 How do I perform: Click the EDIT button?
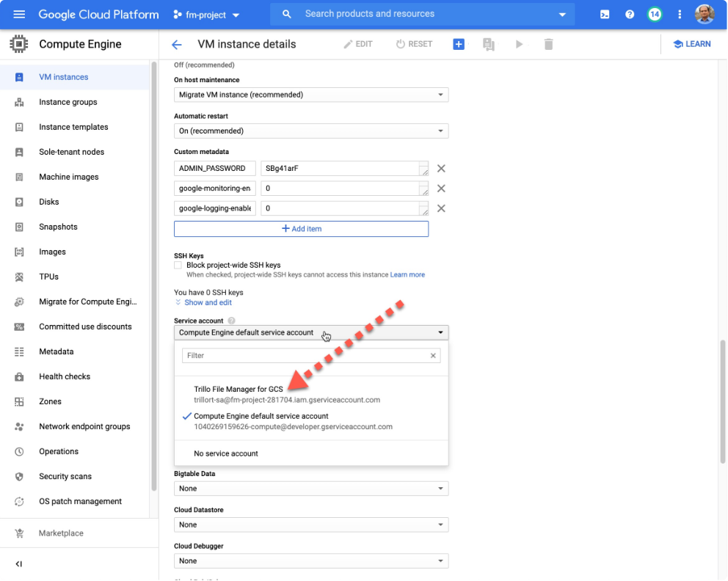pyautogui.click(x=358, y=44)
